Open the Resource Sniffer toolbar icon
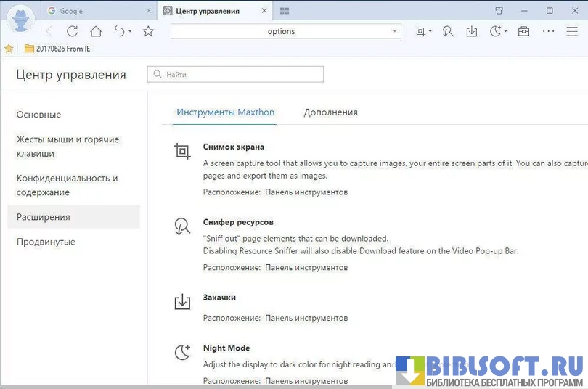Viewport: 588px width, 389px height. coord(448,31)
